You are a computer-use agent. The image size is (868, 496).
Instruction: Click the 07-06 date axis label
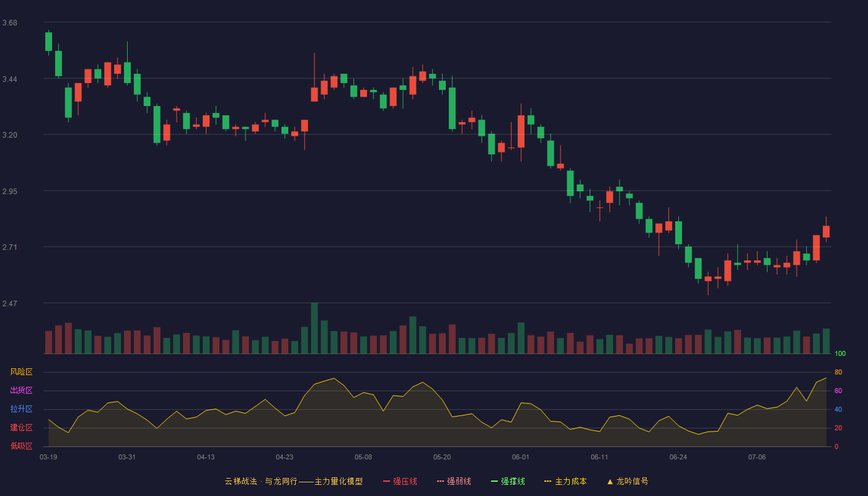click(x=757, y=457)
